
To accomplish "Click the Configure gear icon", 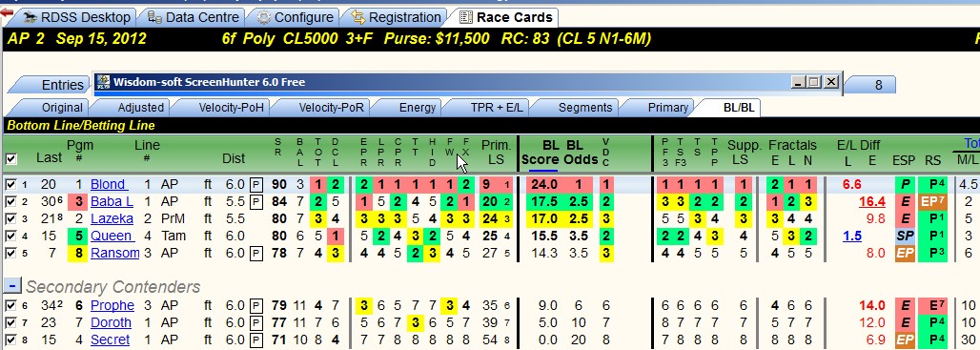I will click(x=264, y=17).
